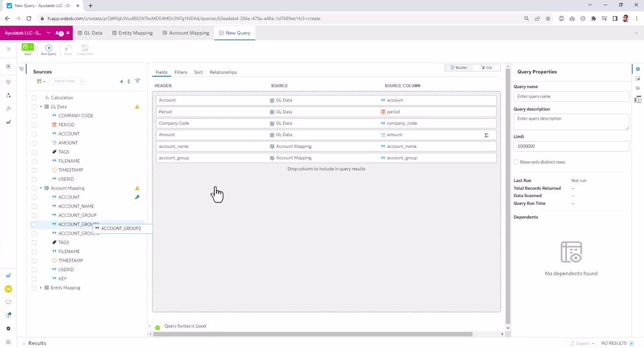
Task: Open Query Properties gear icon in right rail
Action: coord(638,69)
